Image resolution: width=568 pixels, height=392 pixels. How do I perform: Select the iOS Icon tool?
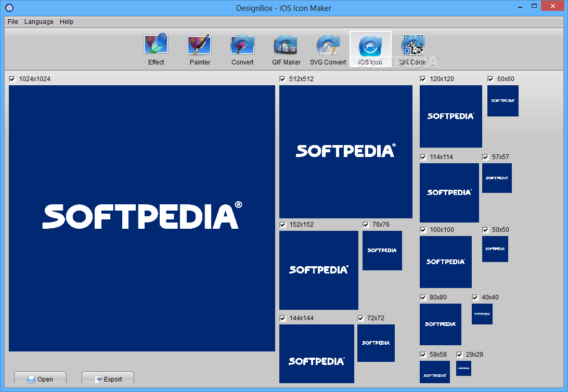point(370,49)
